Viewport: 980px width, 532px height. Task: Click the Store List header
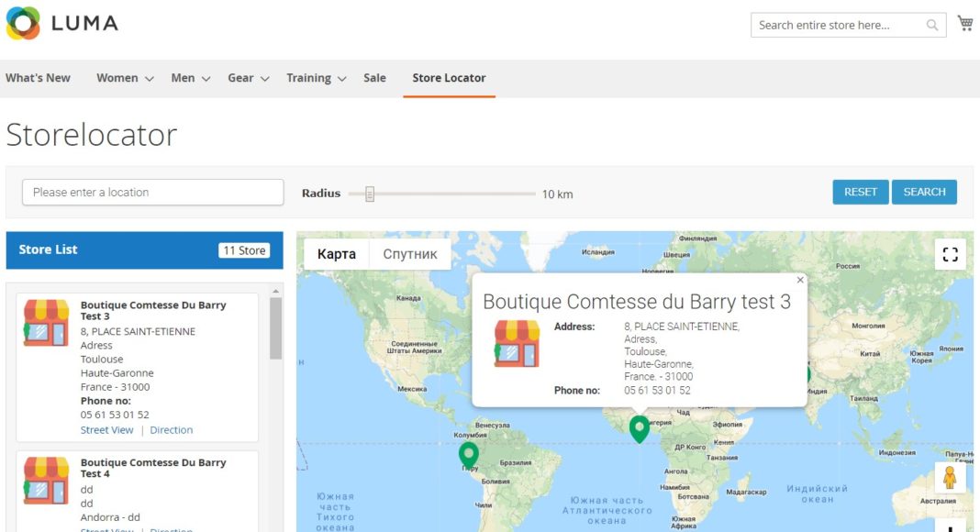pyautogui.click(x=144, y=250)
